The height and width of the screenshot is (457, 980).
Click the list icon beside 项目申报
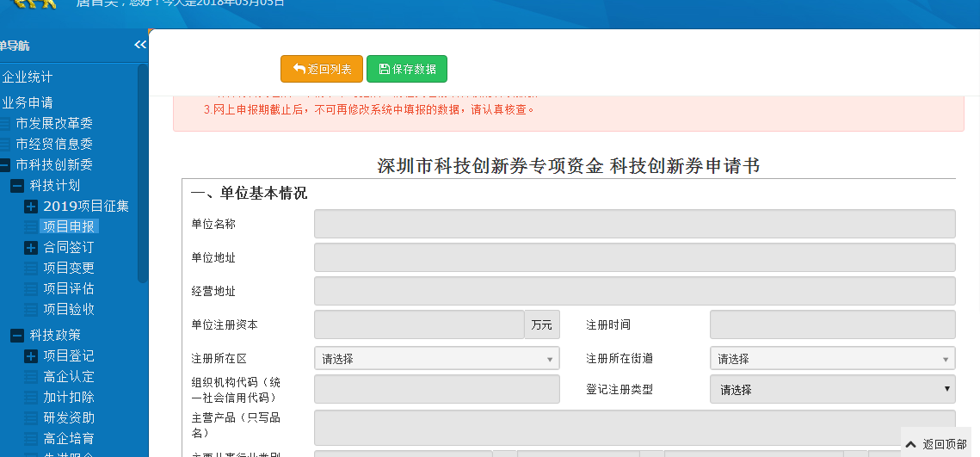point(31,227)
